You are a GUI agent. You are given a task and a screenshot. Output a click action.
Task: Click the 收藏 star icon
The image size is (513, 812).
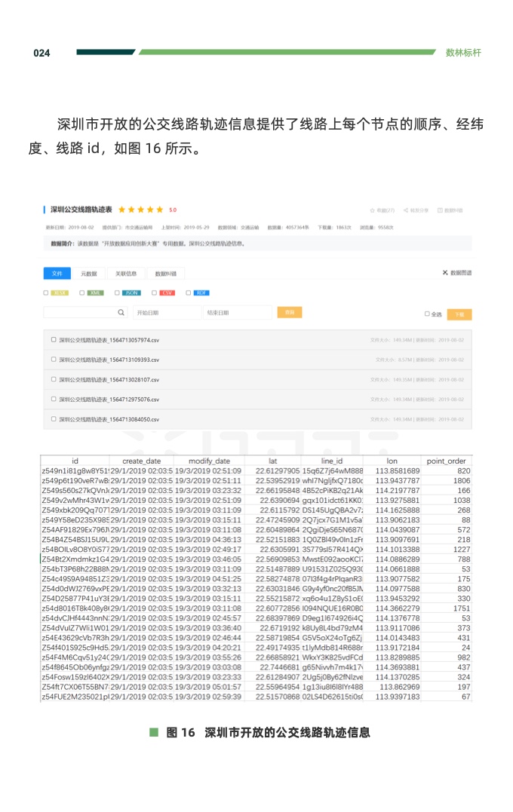pos(373,210)
